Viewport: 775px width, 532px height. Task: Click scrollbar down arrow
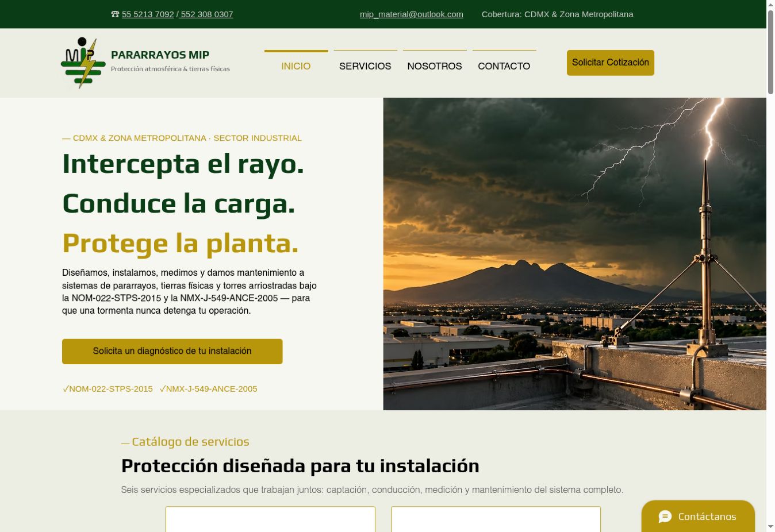click(770, 527)
